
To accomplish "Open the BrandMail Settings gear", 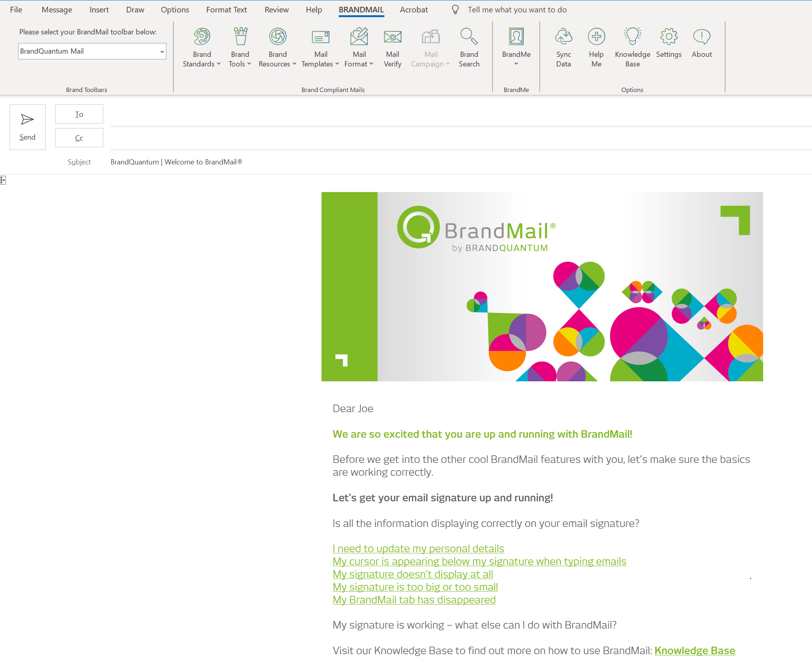I will (x=669, y=37).
